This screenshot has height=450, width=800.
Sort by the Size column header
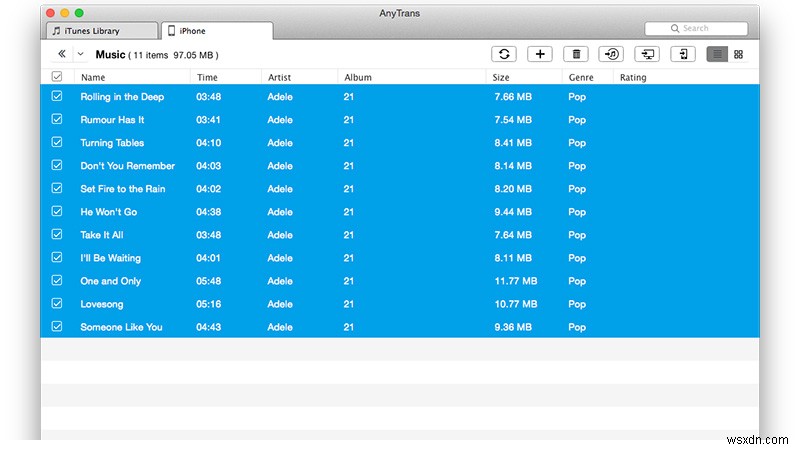click(501, 78)
